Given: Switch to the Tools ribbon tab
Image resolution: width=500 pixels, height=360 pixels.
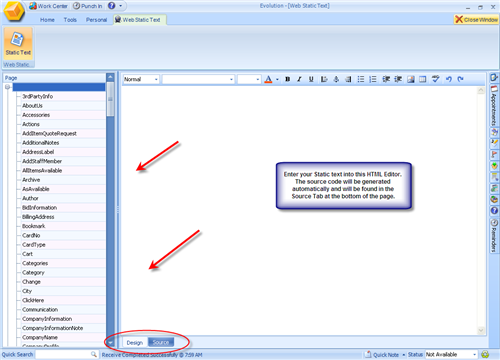Looking at the screenshot, I should [x=70, y=20].
